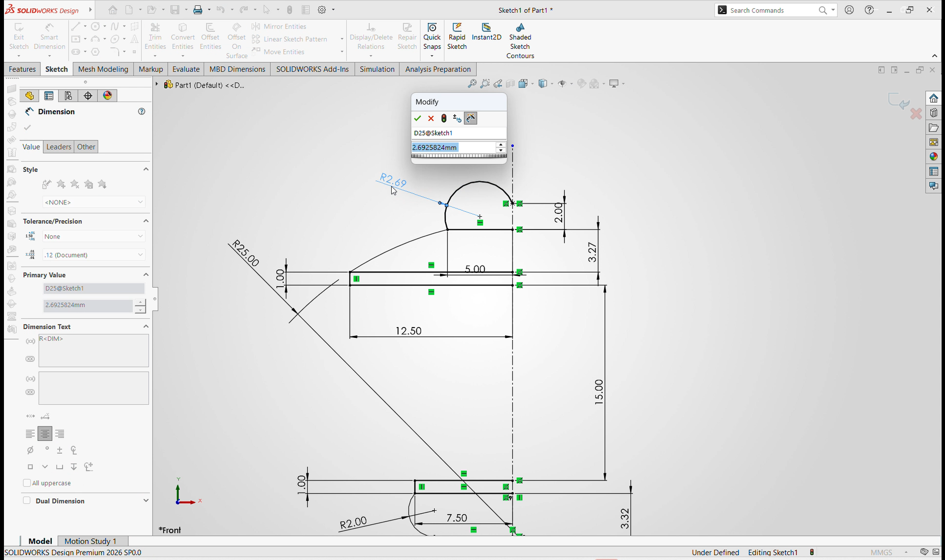
Task: Toggle Mark Dimension for Drawing in Modify
Action: 471,118
